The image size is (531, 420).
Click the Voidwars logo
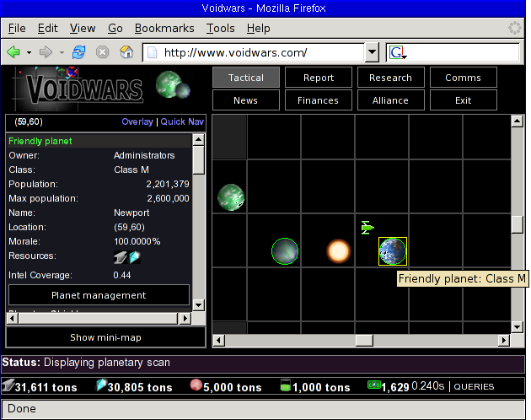78,89
